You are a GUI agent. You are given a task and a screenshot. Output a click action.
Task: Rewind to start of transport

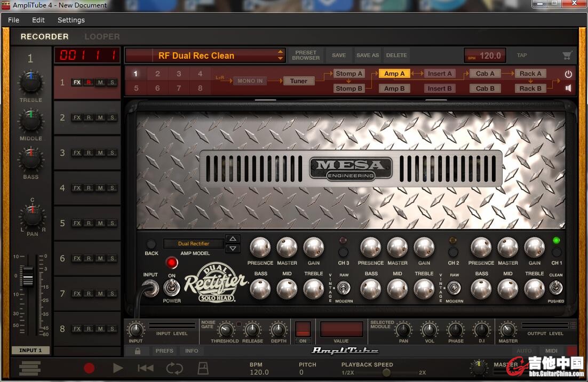pyautogui.click(x=146, y=368)
